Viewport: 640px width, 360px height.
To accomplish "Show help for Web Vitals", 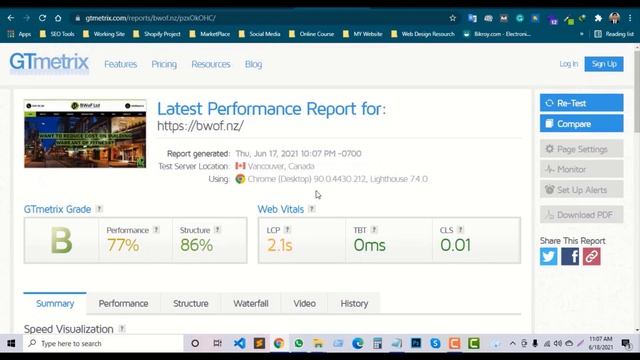I will pyautogui.click(x=312, y=209).
